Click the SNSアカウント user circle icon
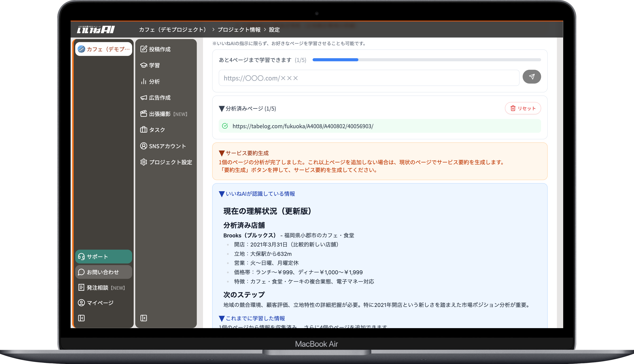 point(144,146)
